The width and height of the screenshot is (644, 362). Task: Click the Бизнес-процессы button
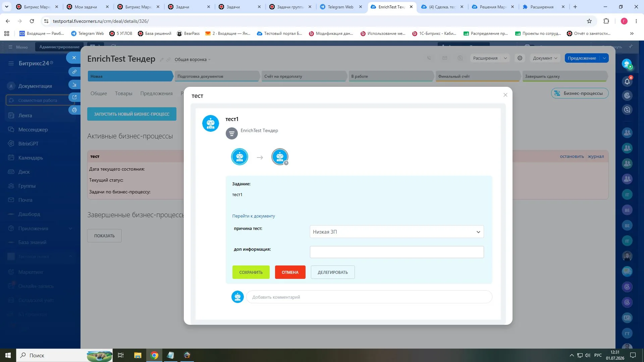tap(580, 93)
